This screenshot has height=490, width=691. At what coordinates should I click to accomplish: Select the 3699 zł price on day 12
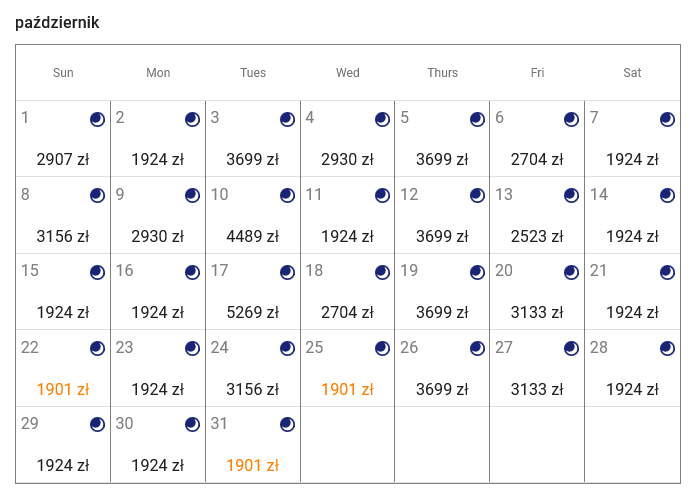442,237
